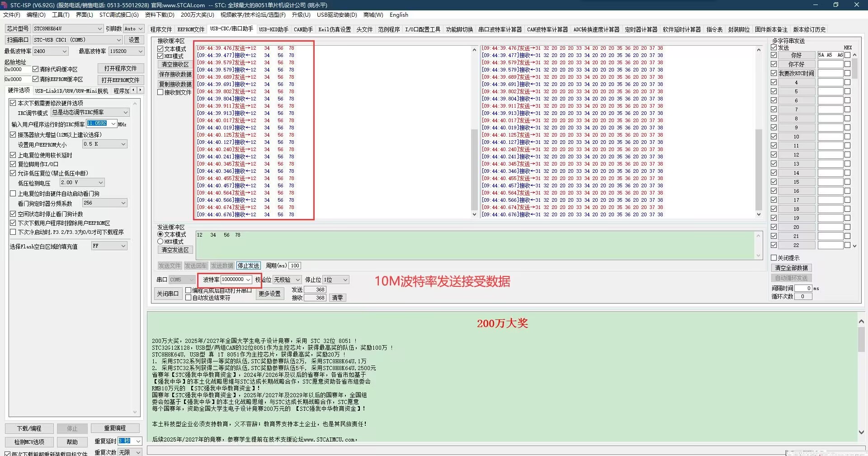Switch to the EEPROM文件 tab
Viewport: 868px width, 456px height.
[x=191, y=29]
